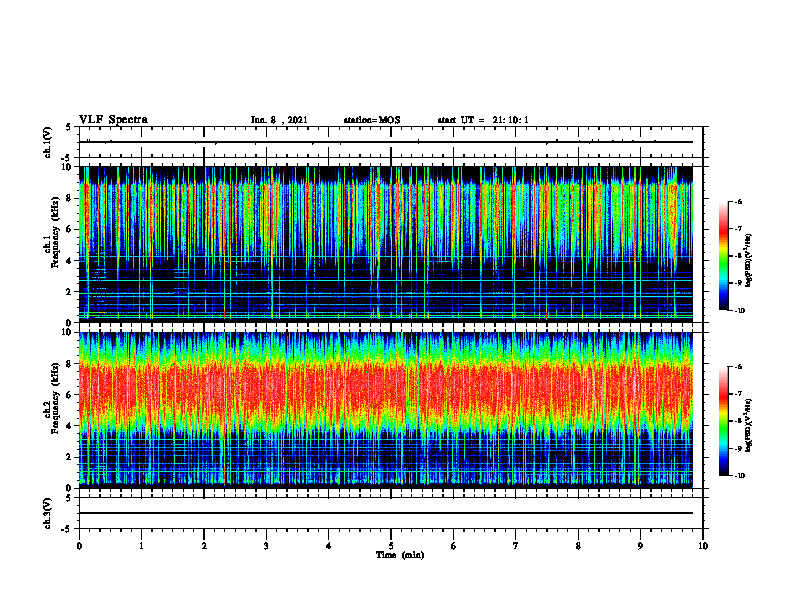
Task: Click the upper colorbar's log(PSD) label
Action: (x=749, y=260)
